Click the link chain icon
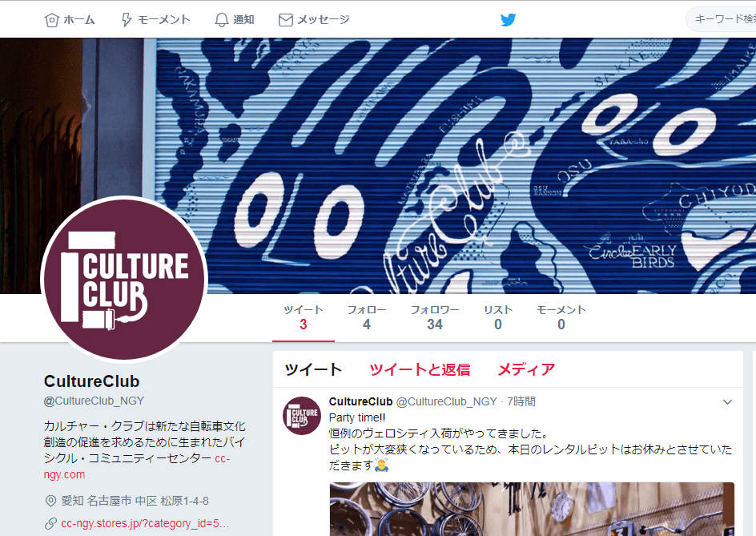 (50, 523)
